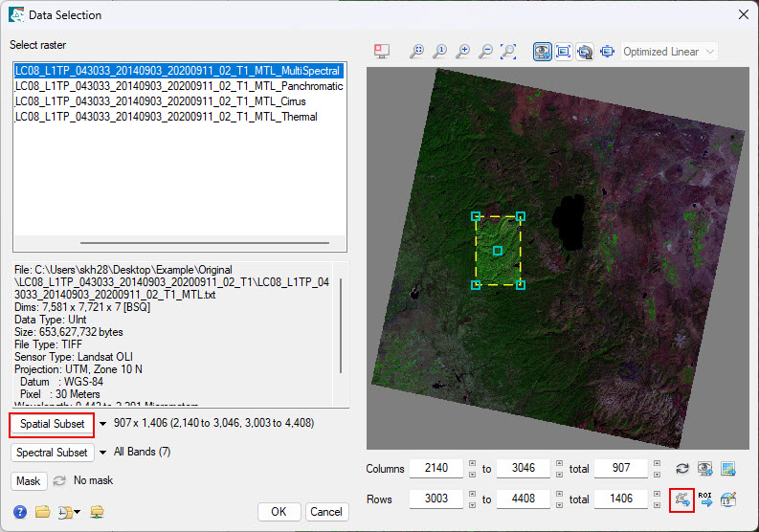Click the top-right cyan handle of subset box
The width and height of the screenshot is (759, 532).
pyautogui.click(x=521, y=216)
